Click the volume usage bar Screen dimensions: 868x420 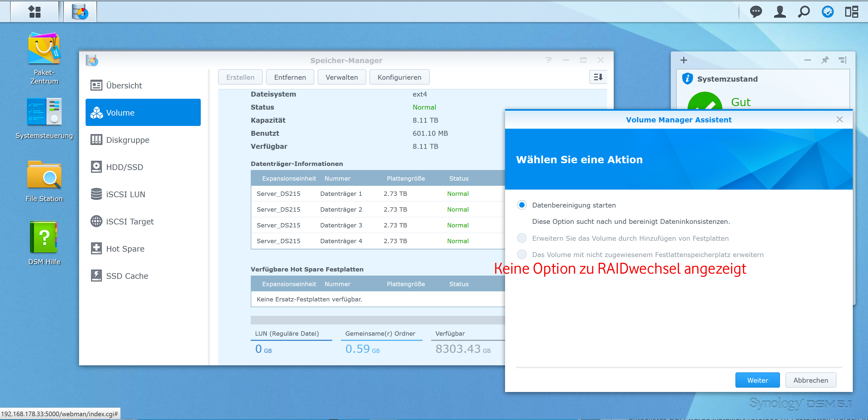(x=377, y=320)
